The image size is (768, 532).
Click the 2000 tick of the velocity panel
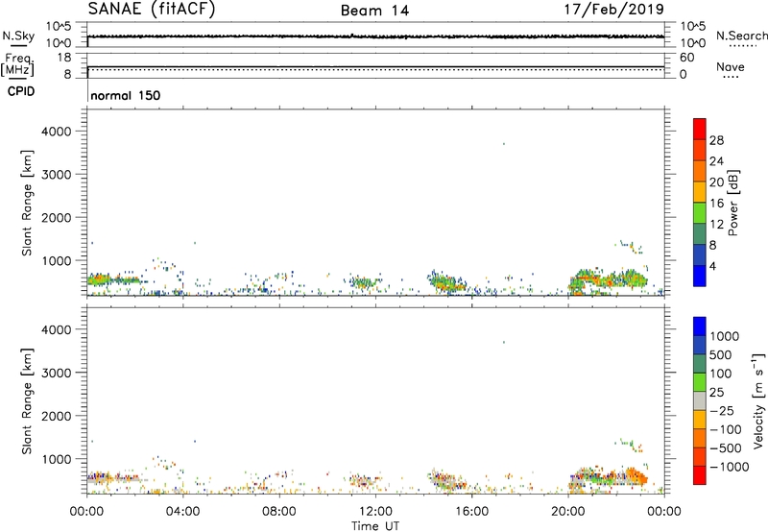point(57,416)
